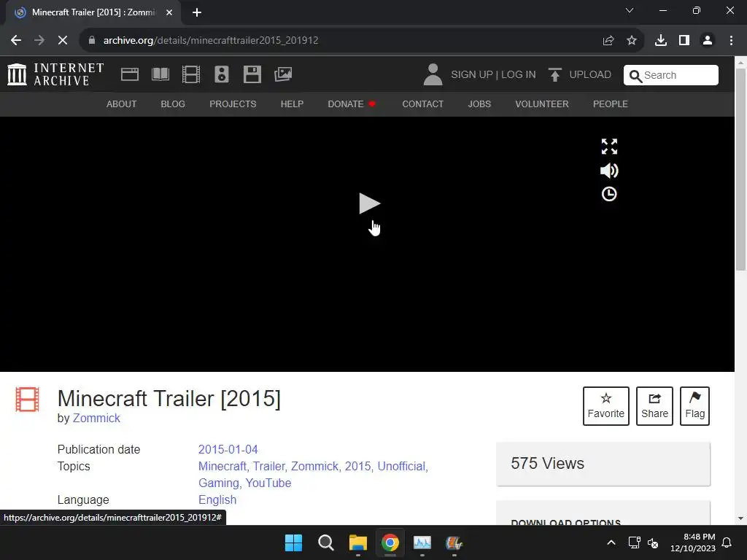This screenshot has width=747, height=560.
Task: Open Chrome three-dot menu
Action: click(x=731, y=41)
